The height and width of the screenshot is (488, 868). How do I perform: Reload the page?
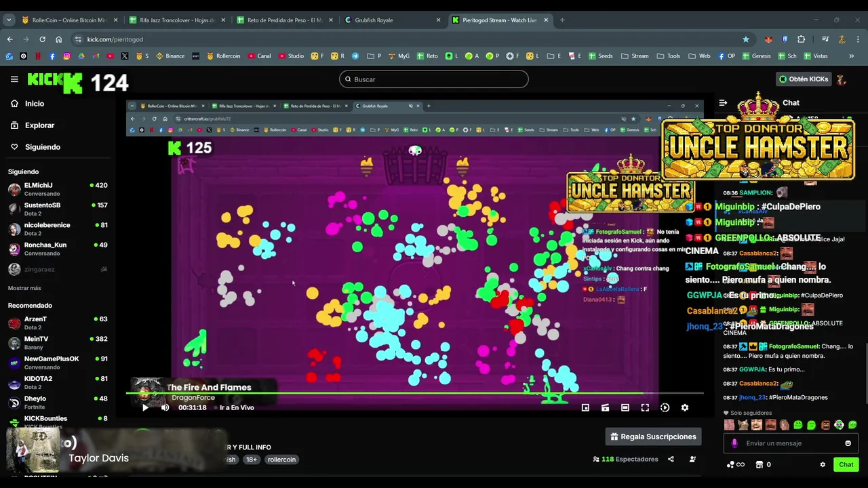(42, 39)
